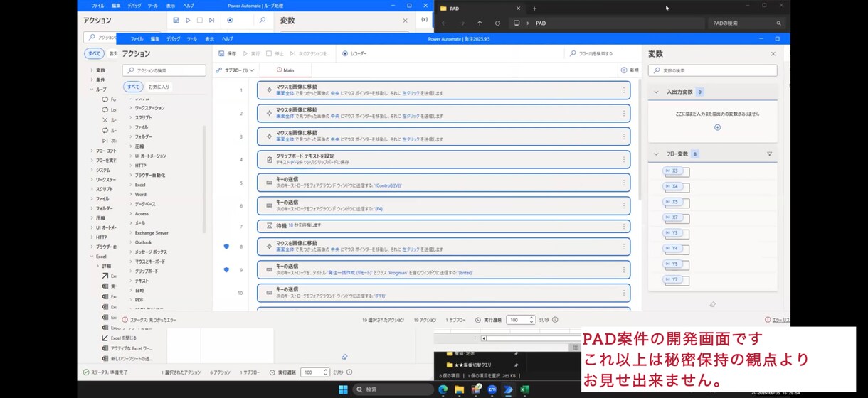Screen dimensions: 868x398
Task: Click the eraser icon below variables
Action: [712, 304]
